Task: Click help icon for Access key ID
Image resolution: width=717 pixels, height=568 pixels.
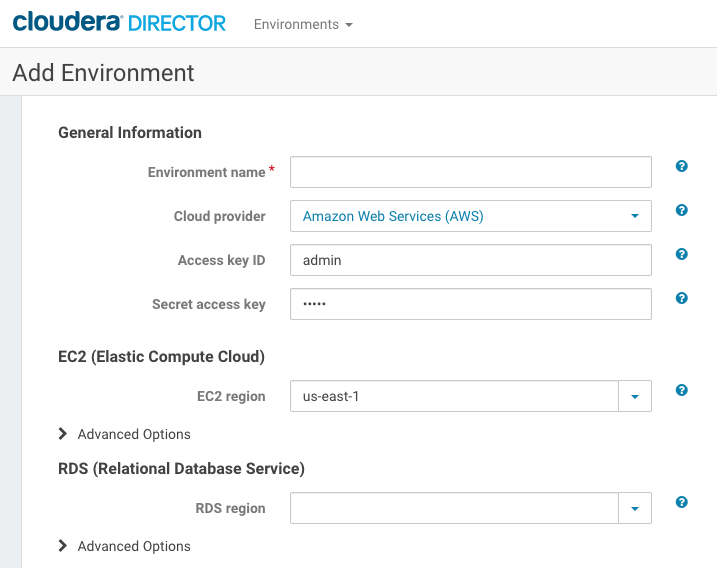Action: [681, 254]
